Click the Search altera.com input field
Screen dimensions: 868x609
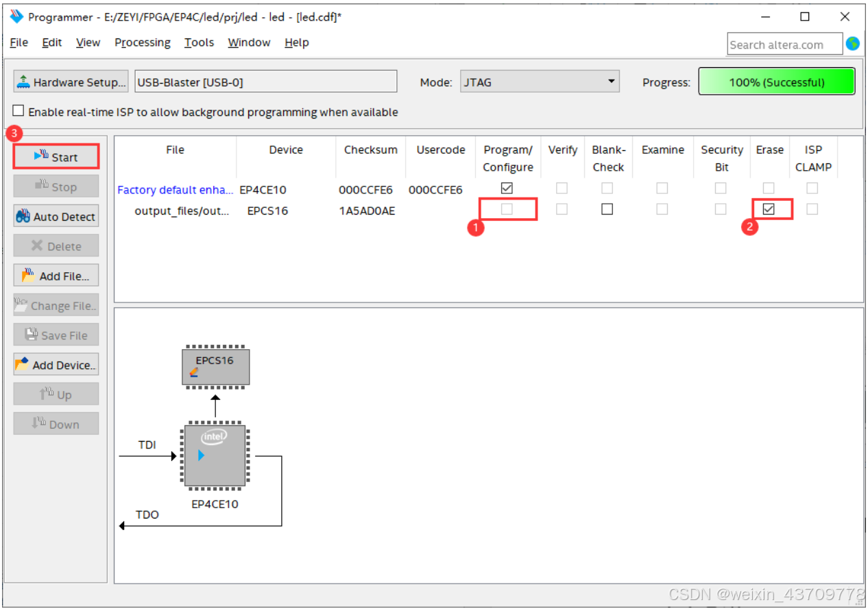coord(784,45)
